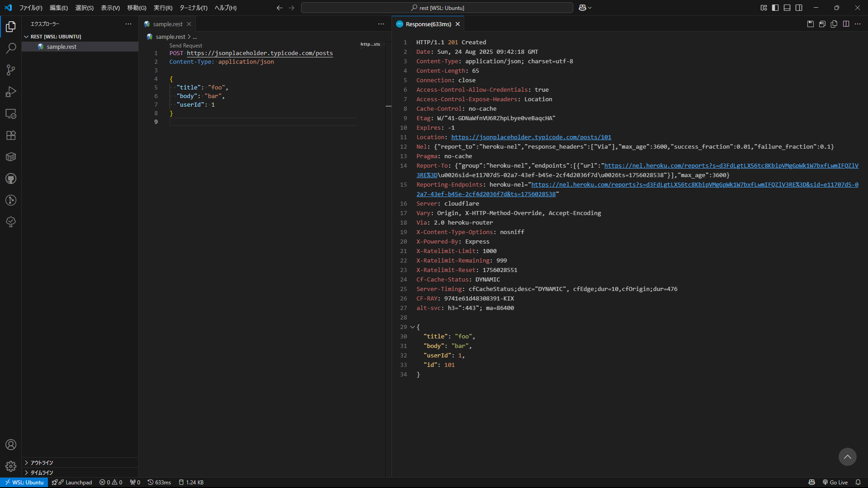Open the 表示 menu

tap(110, 8)
